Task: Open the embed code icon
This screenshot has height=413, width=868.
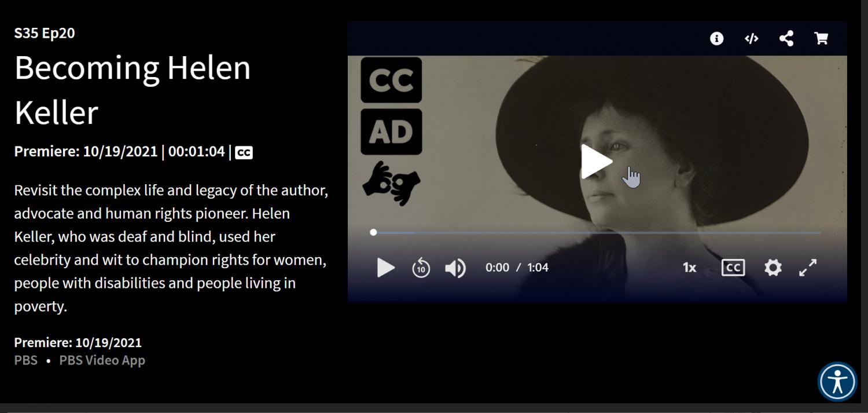Action: pos(751,39)
